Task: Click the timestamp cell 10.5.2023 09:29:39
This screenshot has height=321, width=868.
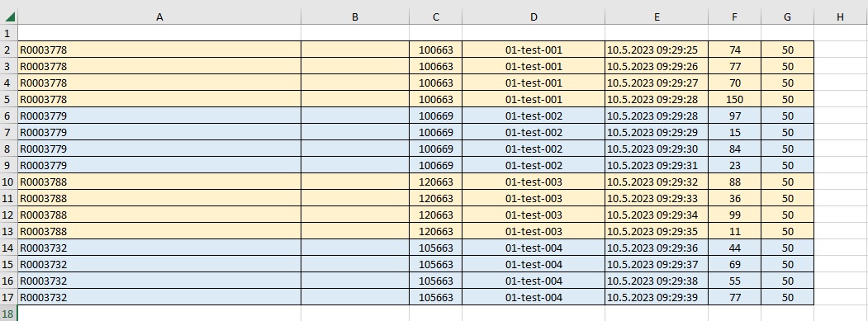Action: [656, 297]
